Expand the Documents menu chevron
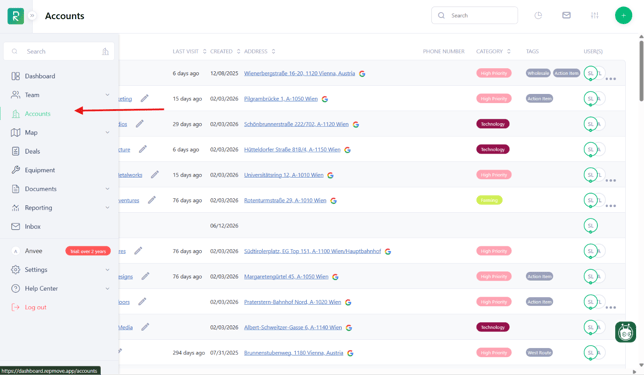This screenshot has width=644, height=375. pyautogui.click(x=107, y=189)
